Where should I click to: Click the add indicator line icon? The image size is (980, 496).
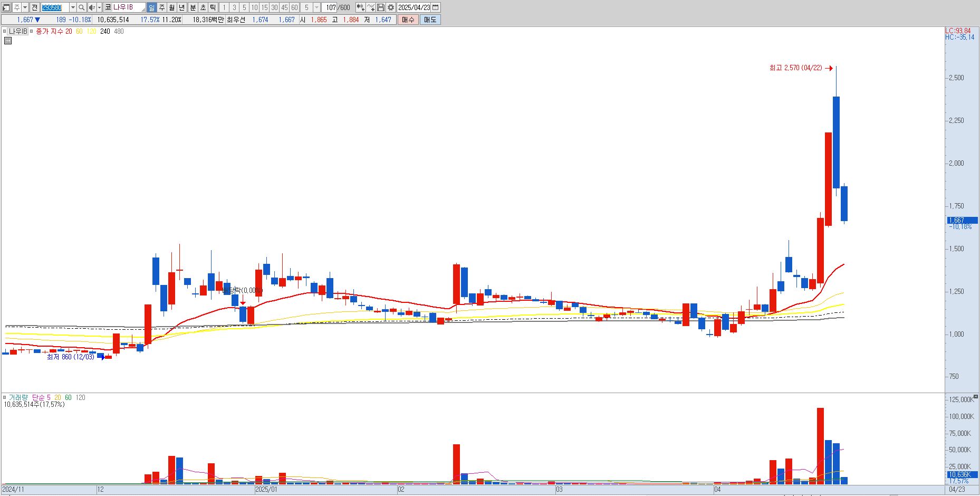[371, 7]
